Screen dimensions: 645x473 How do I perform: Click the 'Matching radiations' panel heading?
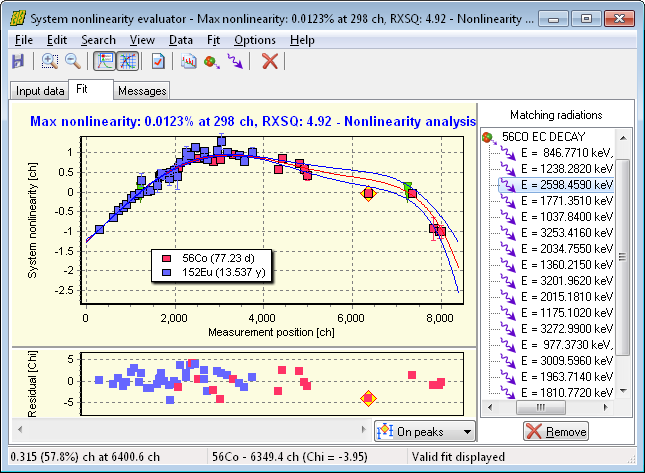pos(556,115)
